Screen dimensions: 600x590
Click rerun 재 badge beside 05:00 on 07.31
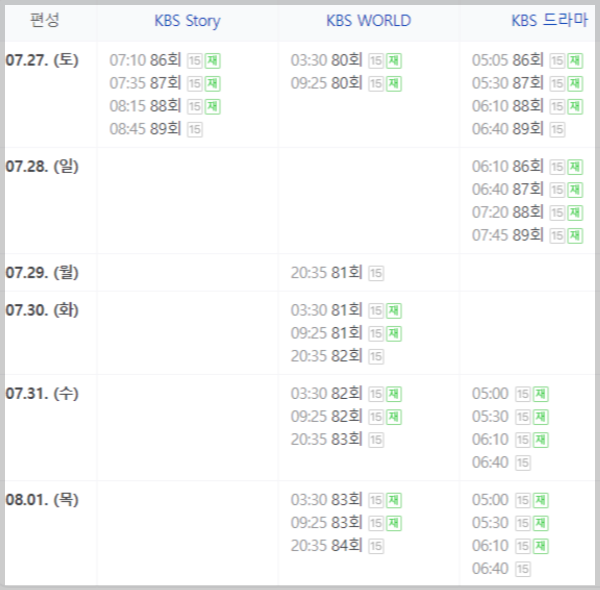click(x=541, y=394)
